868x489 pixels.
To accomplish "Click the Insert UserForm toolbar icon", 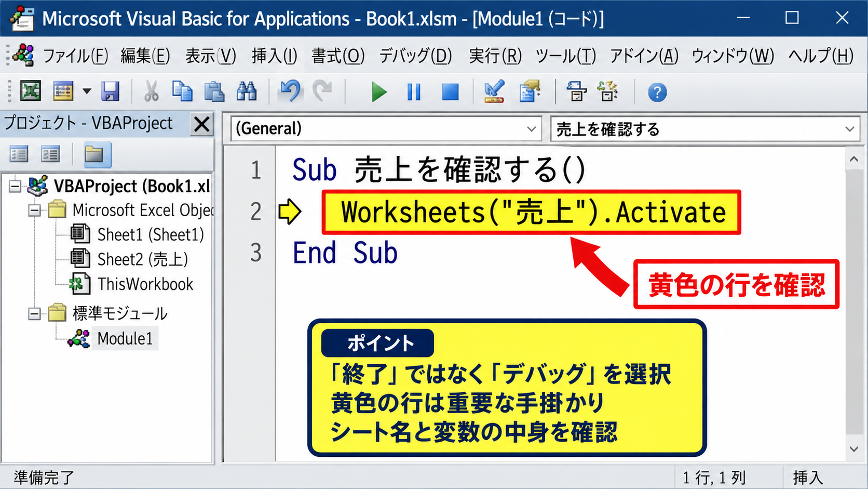I will coord(63,91).
